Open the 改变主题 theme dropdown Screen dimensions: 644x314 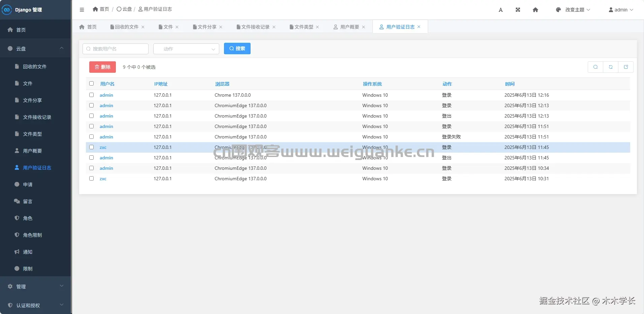573,10
